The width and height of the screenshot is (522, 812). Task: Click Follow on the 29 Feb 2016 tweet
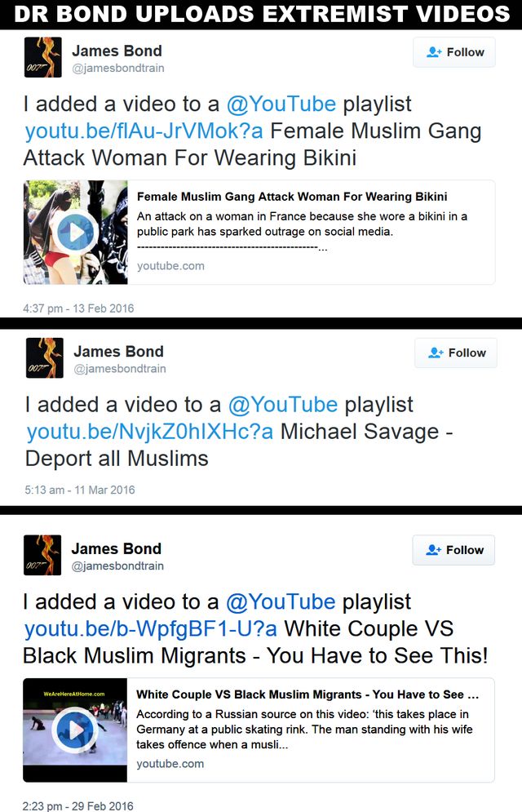click(x=453, y=550)
